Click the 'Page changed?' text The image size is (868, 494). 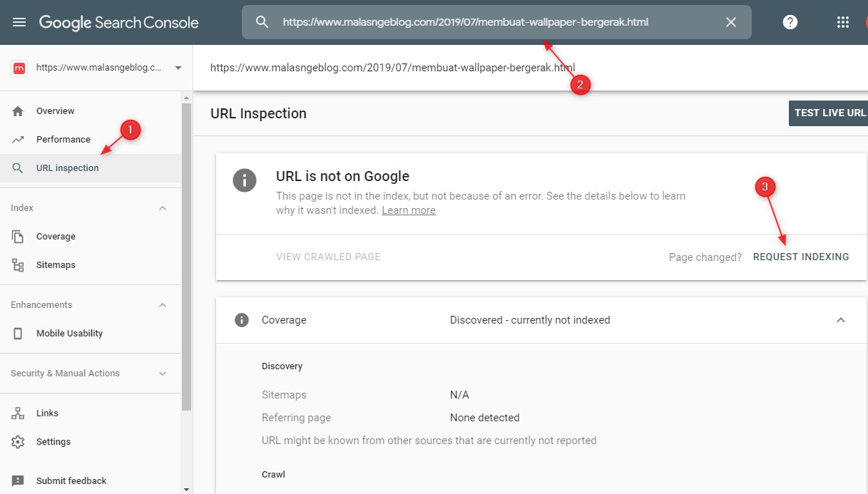(x=705, y=257)
